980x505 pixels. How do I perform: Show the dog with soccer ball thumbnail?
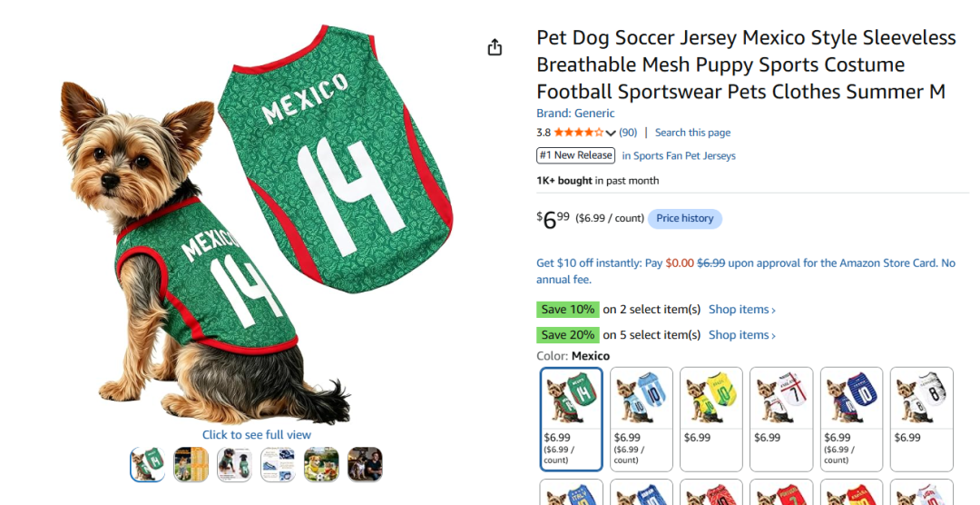click(321, 464)
